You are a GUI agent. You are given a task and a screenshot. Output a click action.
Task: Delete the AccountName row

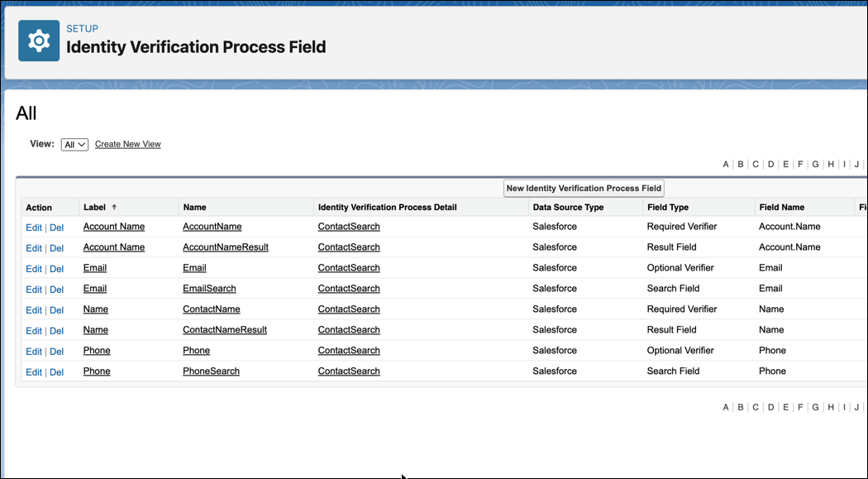point(56,227)
